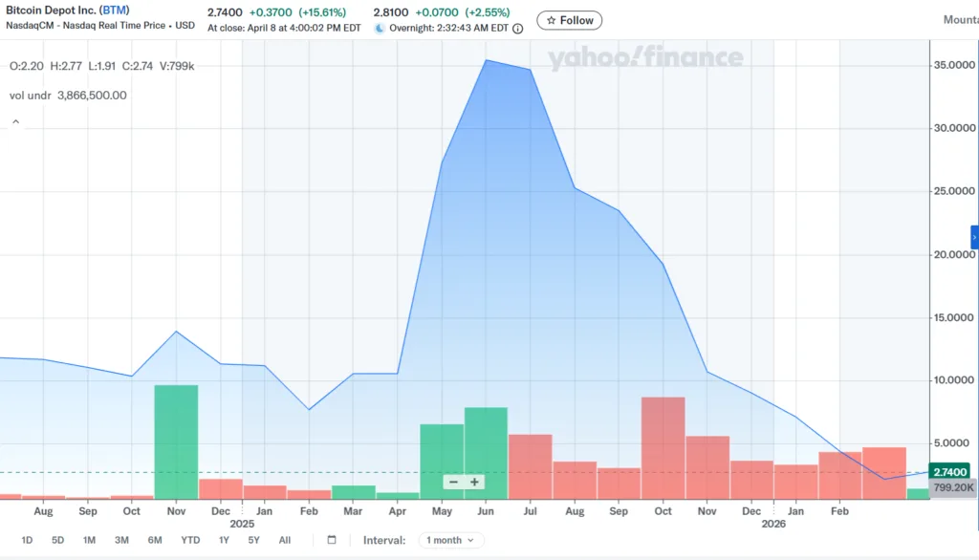
Task: Display All available price history
Action: (285, 540)
